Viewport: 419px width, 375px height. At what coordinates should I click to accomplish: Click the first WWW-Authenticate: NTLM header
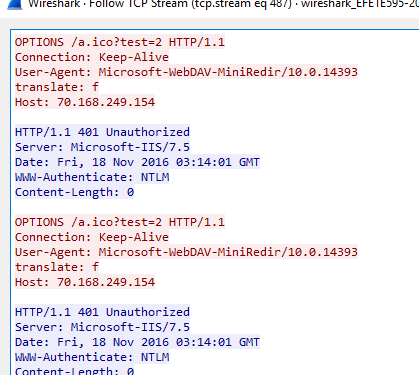92,177
